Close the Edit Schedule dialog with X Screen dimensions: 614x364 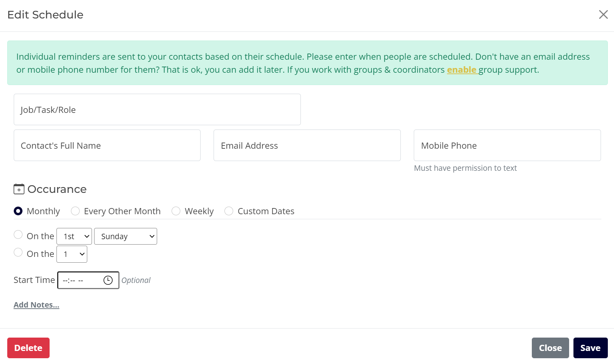pos(603,14)
